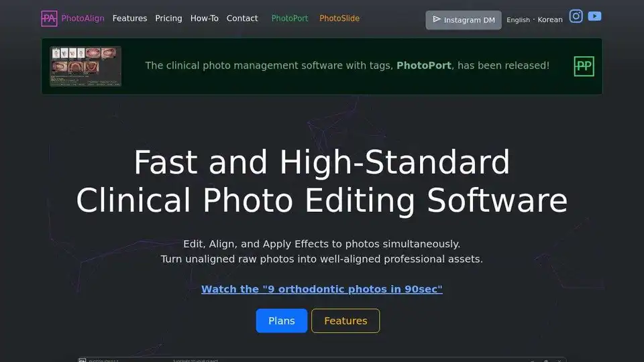The width and height of the screenshot is (644, 362).
Task: Go to the How-To page
Action: click(x=204, y=19)
